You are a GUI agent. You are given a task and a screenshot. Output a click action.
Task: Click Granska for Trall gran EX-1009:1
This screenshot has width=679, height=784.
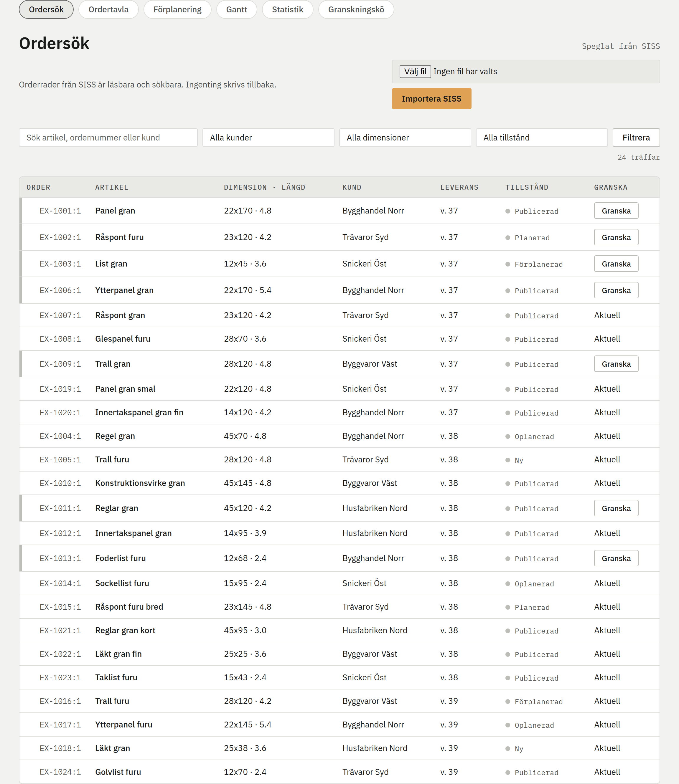(616, 364)
